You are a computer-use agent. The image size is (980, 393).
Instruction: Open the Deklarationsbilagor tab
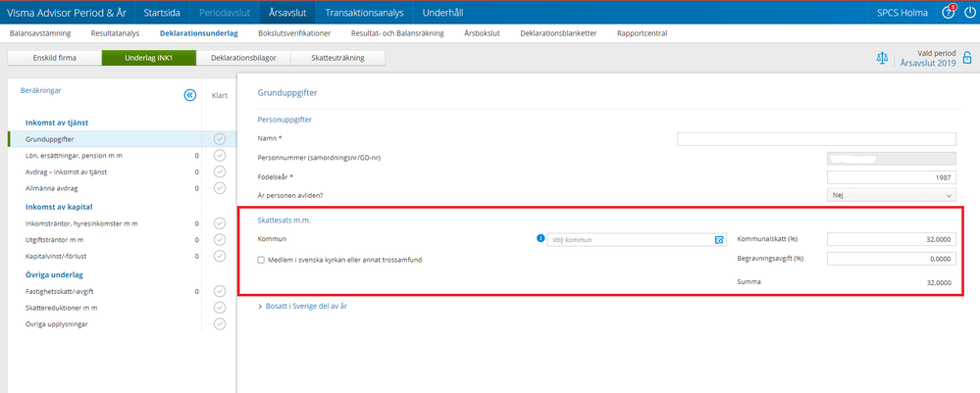242,58
